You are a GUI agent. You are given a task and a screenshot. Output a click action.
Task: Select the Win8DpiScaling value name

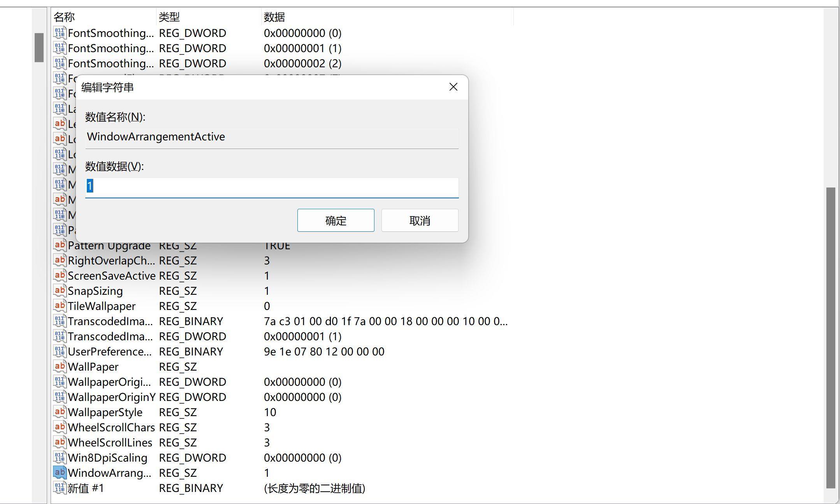pos(107,458)
